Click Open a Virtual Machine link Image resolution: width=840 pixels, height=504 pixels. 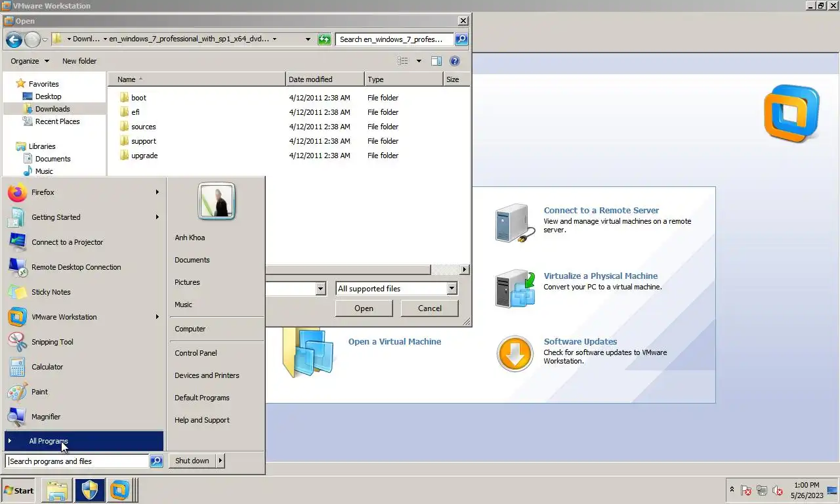click(394, 342)
